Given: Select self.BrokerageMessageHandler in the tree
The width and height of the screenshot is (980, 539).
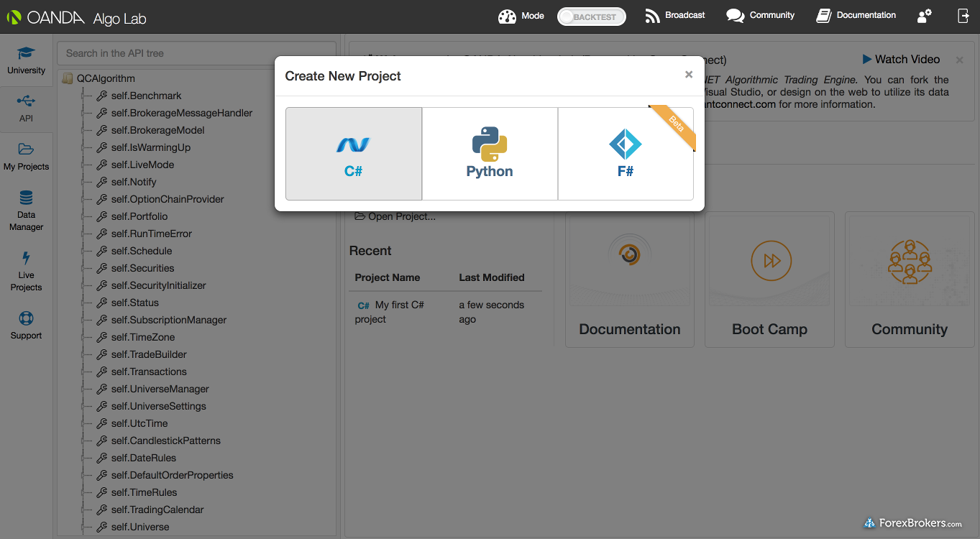Looking at the screenshot, I should (182, 113).
